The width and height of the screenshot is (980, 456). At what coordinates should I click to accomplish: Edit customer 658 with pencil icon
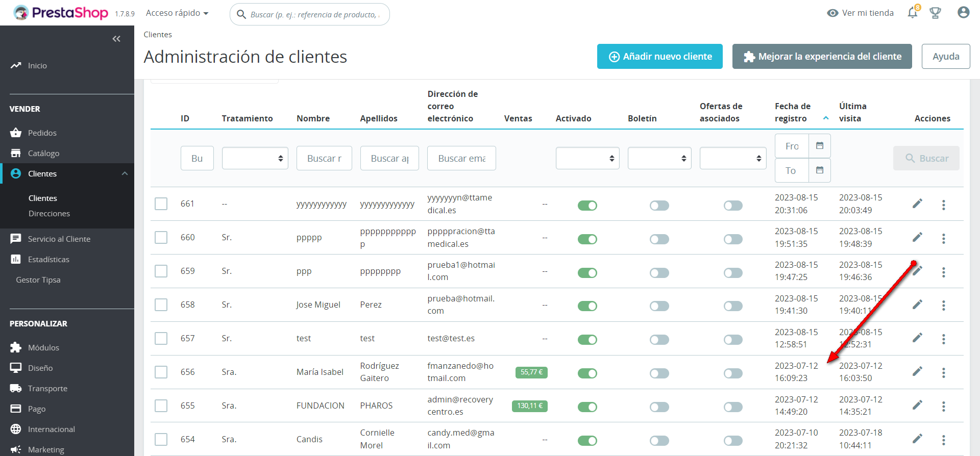[x=917, y=305]
